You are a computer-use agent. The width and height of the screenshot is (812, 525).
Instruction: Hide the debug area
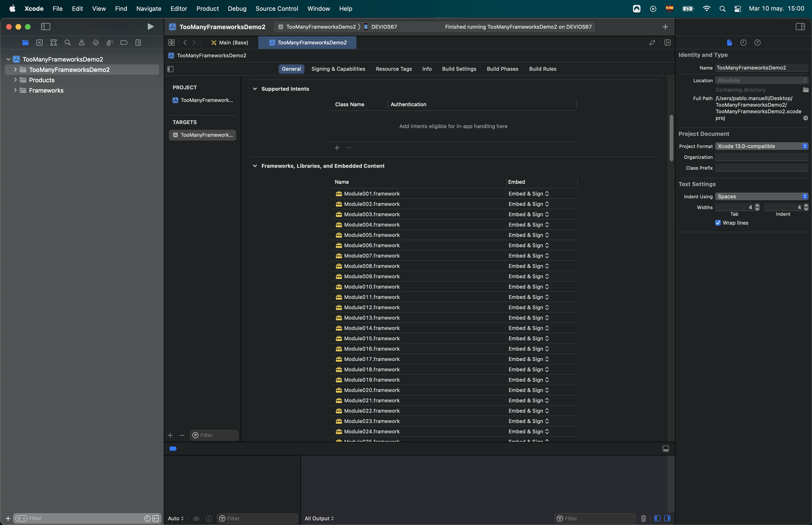click(x=665, y=449)
